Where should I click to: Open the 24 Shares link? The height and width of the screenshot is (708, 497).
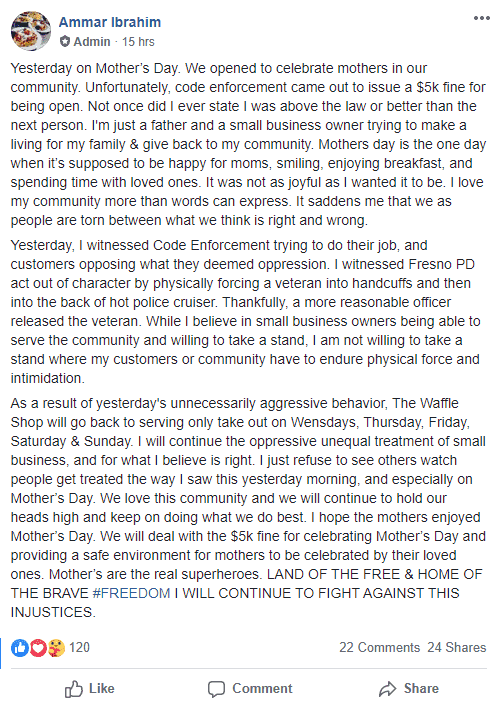[x=457, y=647]
